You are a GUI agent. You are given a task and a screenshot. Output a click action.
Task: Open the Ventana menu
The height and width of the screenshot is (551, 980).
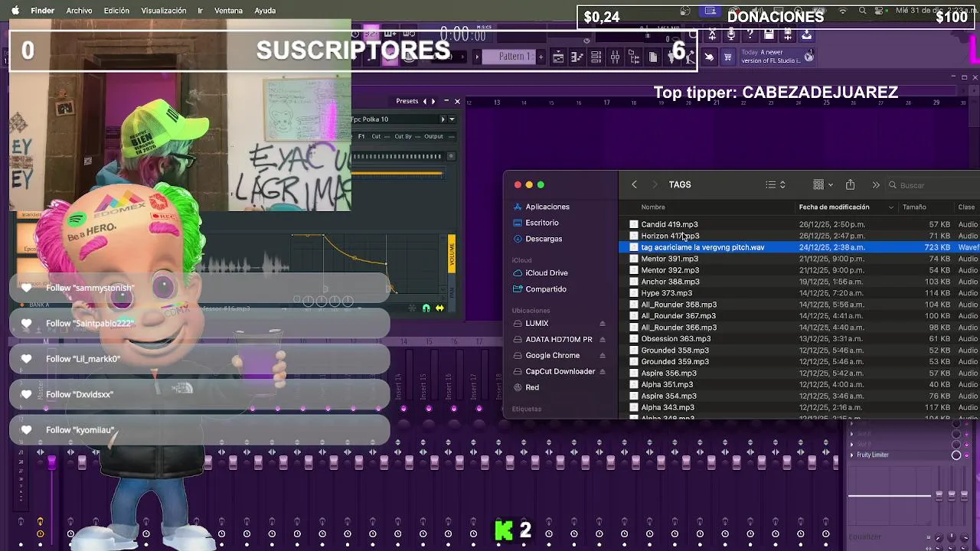tap(228, 11)
